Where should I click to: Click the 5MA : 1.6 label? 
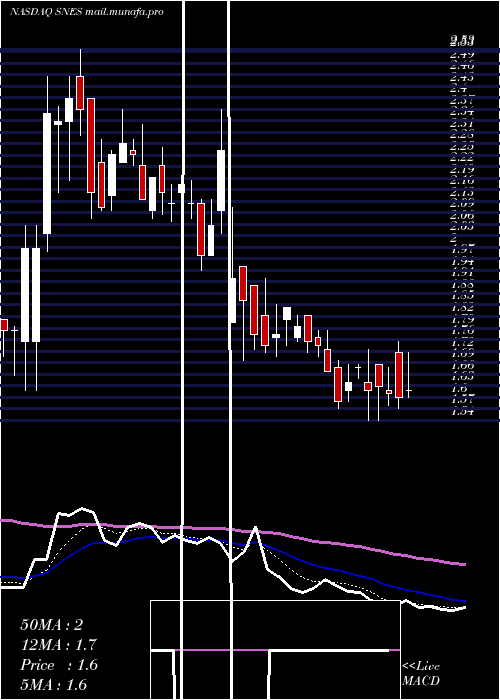54,685
